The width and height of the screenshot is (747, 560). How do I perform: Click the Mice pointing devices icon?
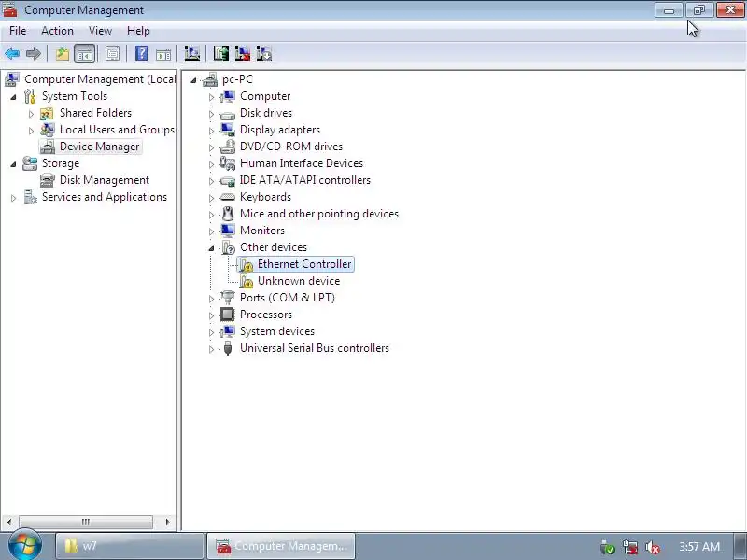228,214
